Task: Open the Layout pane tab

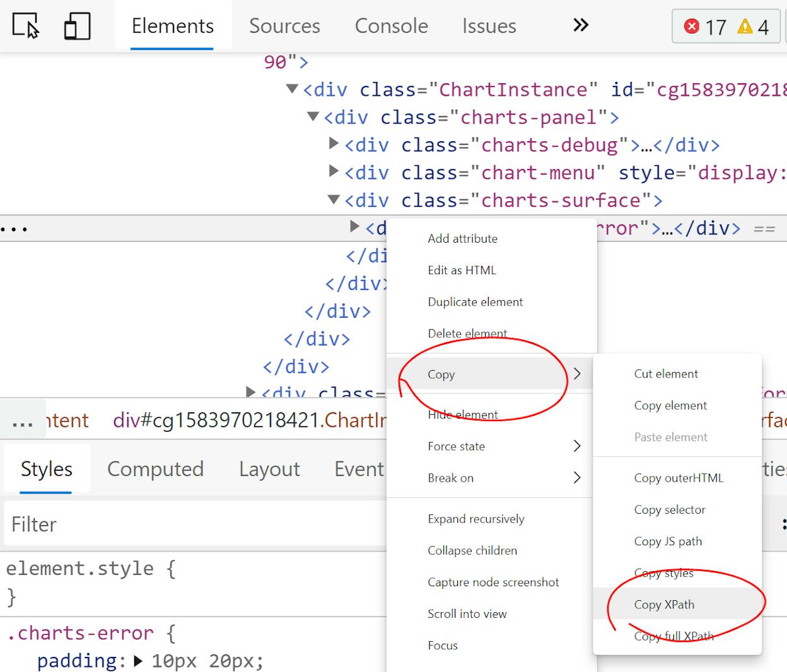Action: click(x=269, y=469)
